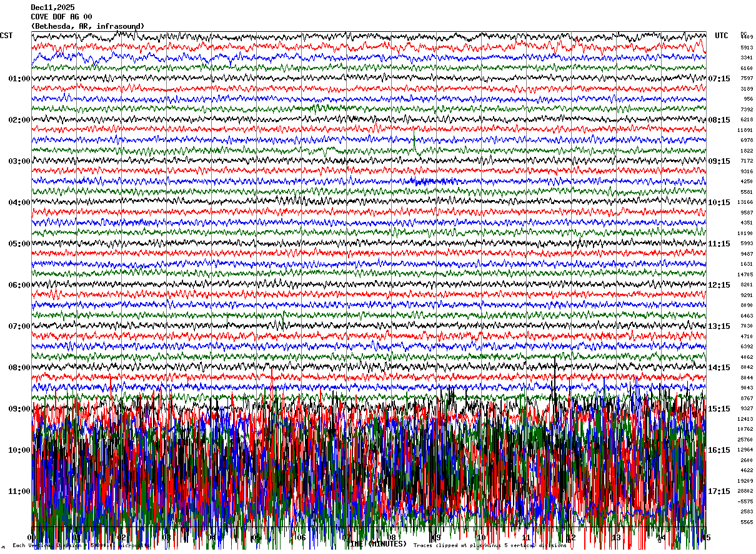
Task: Click the station code COVE DOF AG 00
Action: point(61,17)
